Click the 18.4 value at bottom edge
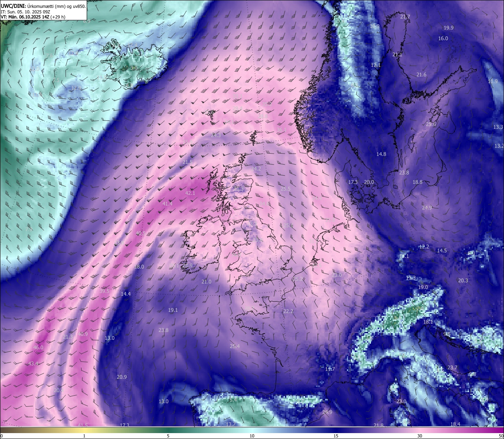This screenshot has height=439, width=504. coord(455,424)
